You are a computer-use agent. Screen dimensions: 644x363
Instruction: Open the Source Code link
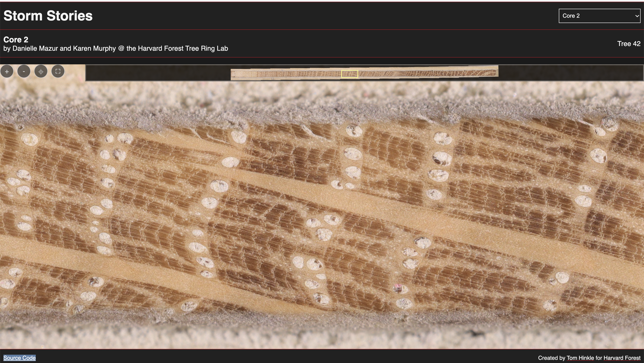(20, 358)
